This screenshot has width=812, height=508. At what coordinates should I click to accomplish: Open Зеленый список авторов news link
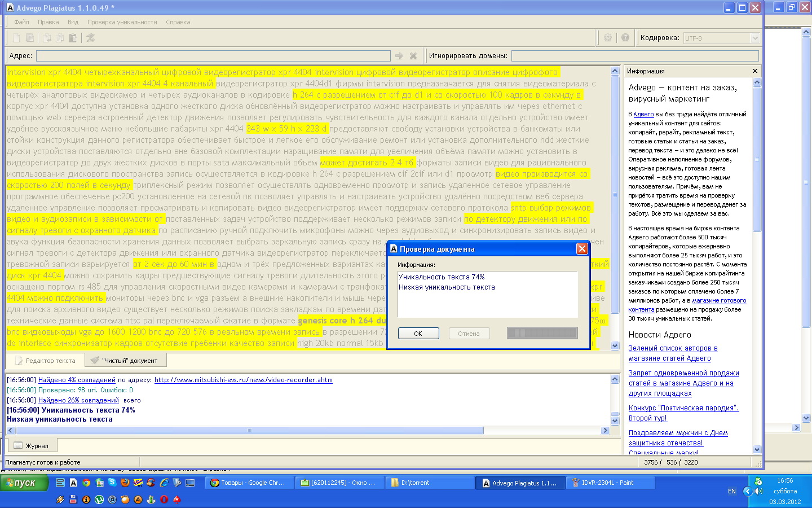point(673,353)
